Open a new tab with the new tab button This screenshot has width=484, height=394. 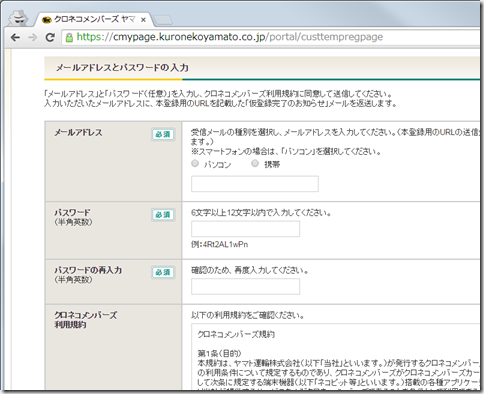pos(164,20)
